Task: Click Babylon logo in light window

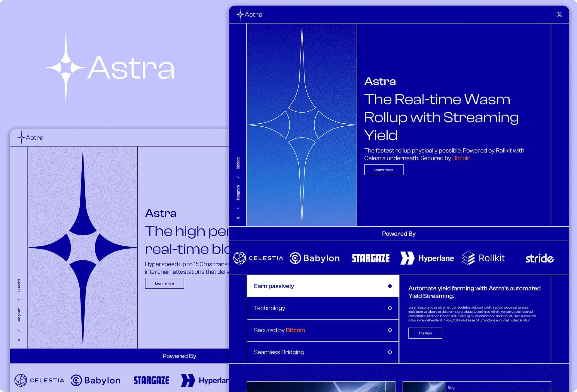Action: (x=96, y=380)
